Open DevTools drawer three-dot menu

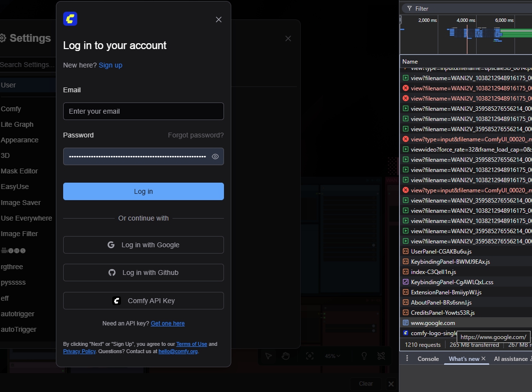[x=407, y=358]
